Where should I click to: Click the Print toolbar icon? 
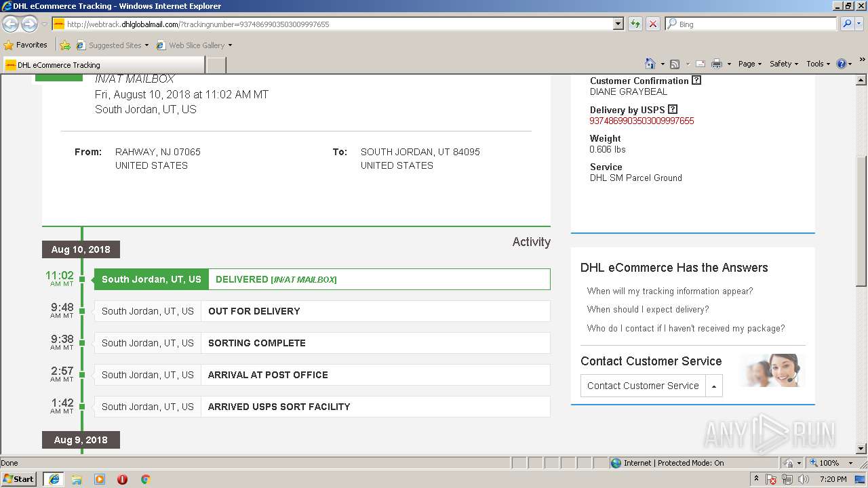717,64
